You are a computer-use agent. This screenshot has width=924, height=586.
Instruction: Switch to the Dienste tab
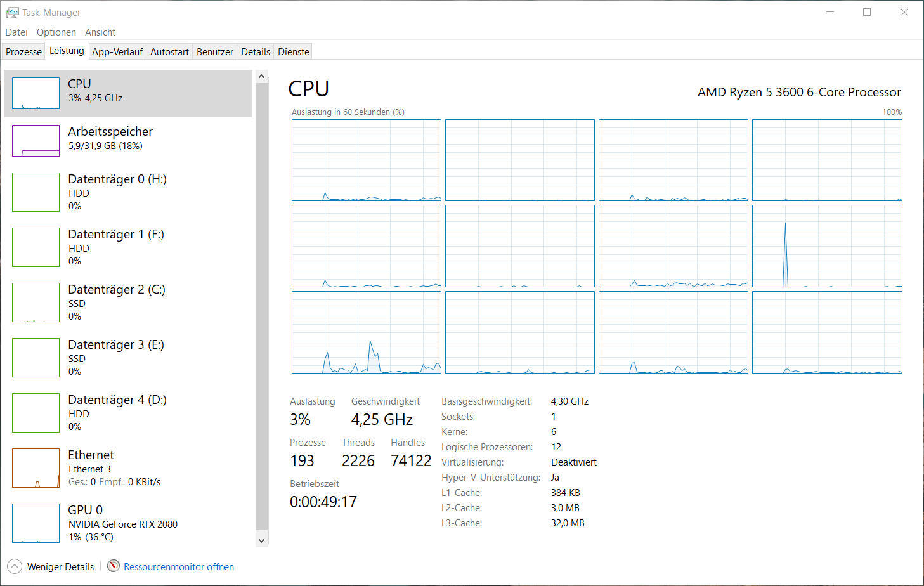point(294,52)
